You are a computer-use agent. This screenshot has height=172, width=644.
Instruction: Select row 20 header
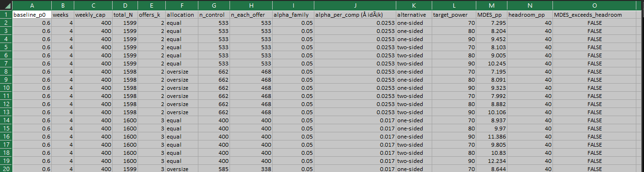[6, 169]
